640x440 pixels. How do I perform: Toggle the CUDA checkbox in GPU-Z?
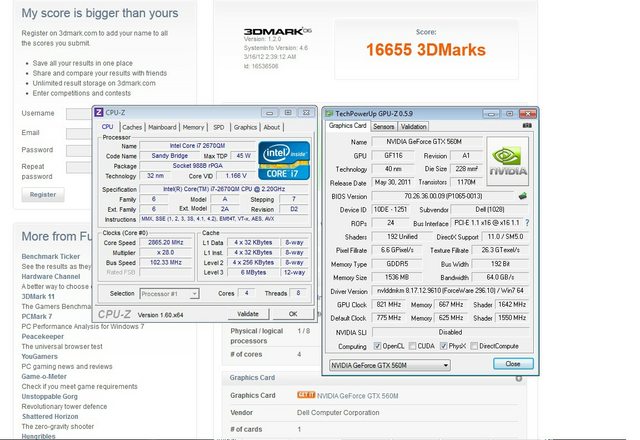pos(412,346)
